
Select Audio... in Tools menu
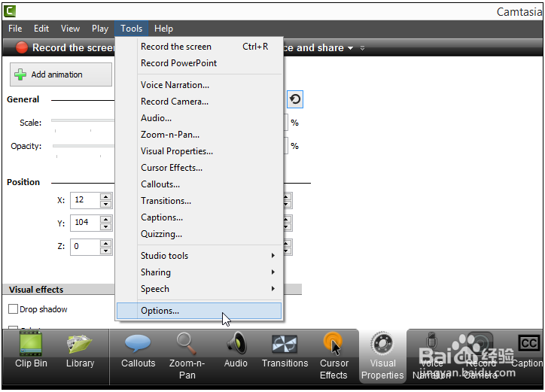[x=199, y=118]
